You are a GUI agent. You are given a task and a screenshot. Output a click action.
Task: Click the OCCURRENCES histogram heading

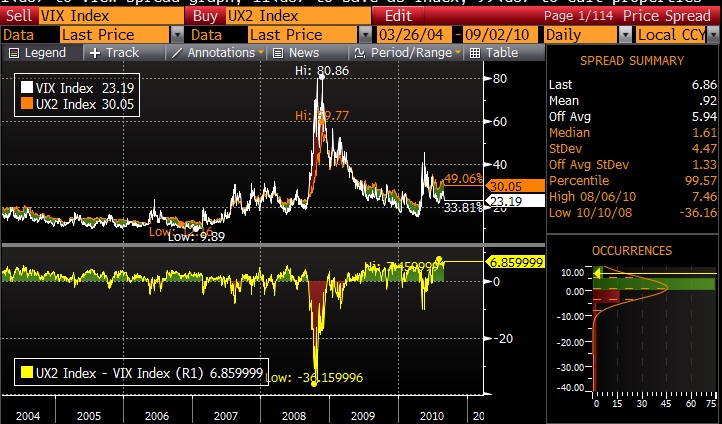click(632, 250)
